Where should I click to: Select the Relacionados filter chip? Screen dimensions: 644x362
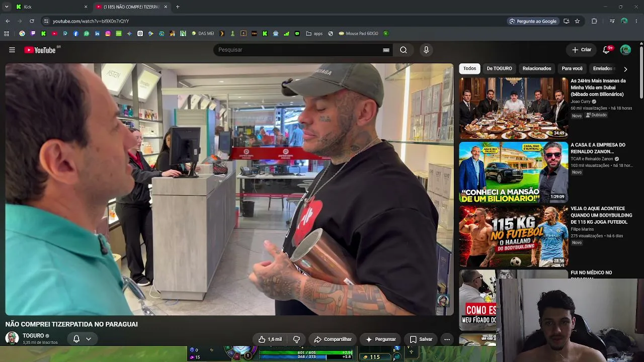(x=537, y=69)
